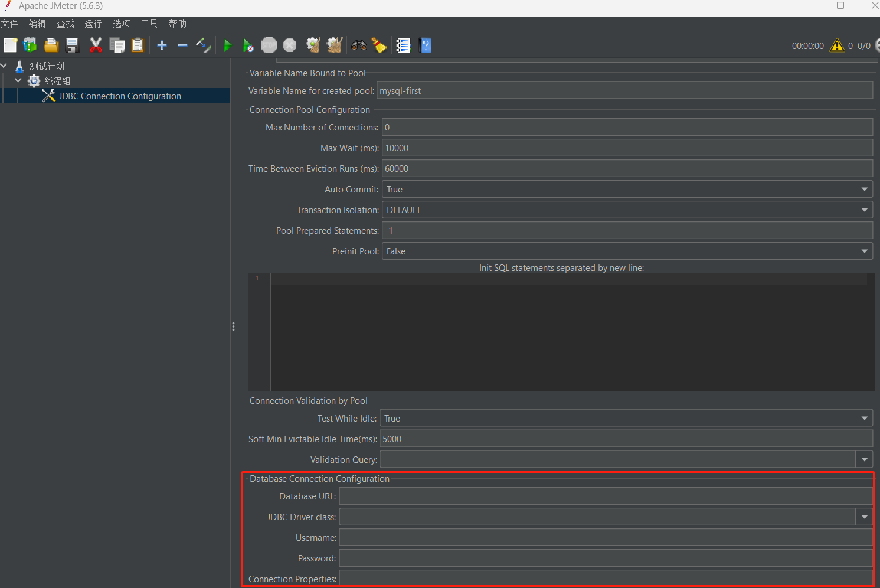This screenshot has height=588, width=880.
Task: Click the Password field
Action: 606,558
